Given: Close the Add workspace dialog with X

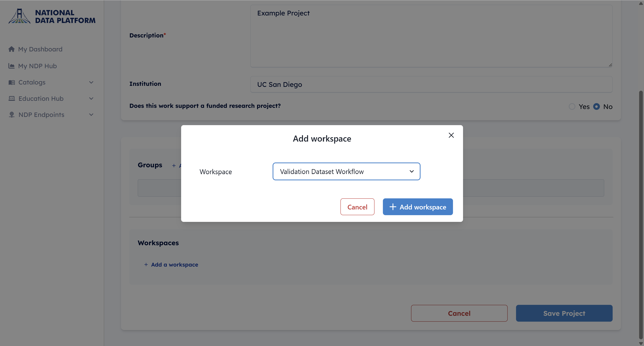Looking at the screenshot, I should pyautogui.click(x=451, y=135).
